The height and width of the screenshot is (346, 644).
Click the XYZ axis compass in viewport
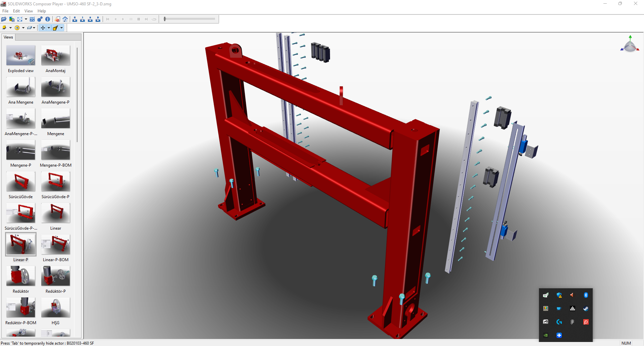coord(630,45)
